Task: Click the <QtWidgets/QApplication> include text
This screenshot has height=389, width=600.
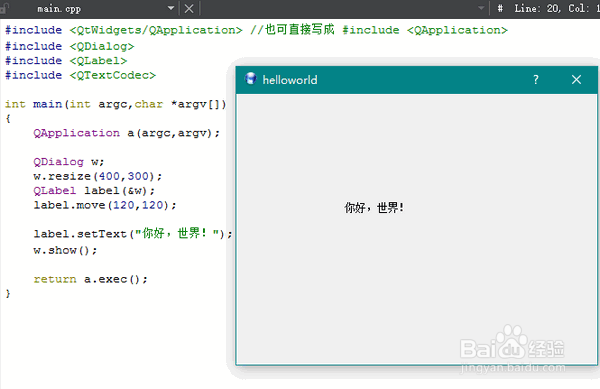Action: coord(156,30)
